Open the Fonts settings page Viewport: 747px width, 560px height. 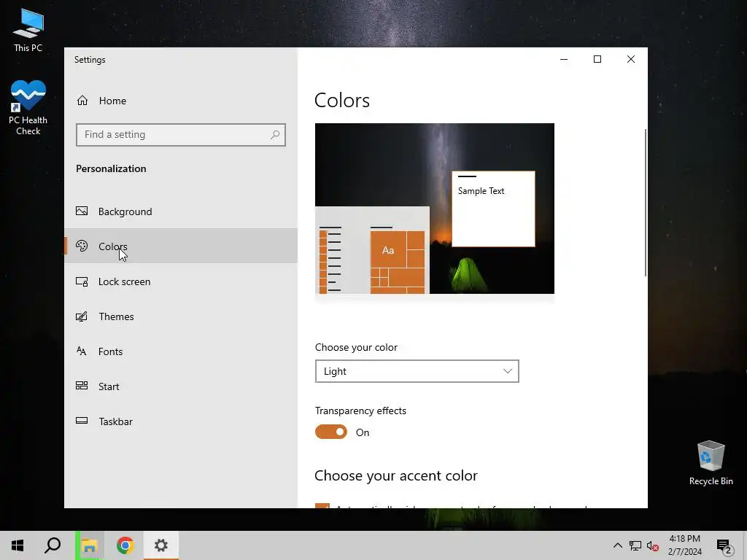coord(181,351)
